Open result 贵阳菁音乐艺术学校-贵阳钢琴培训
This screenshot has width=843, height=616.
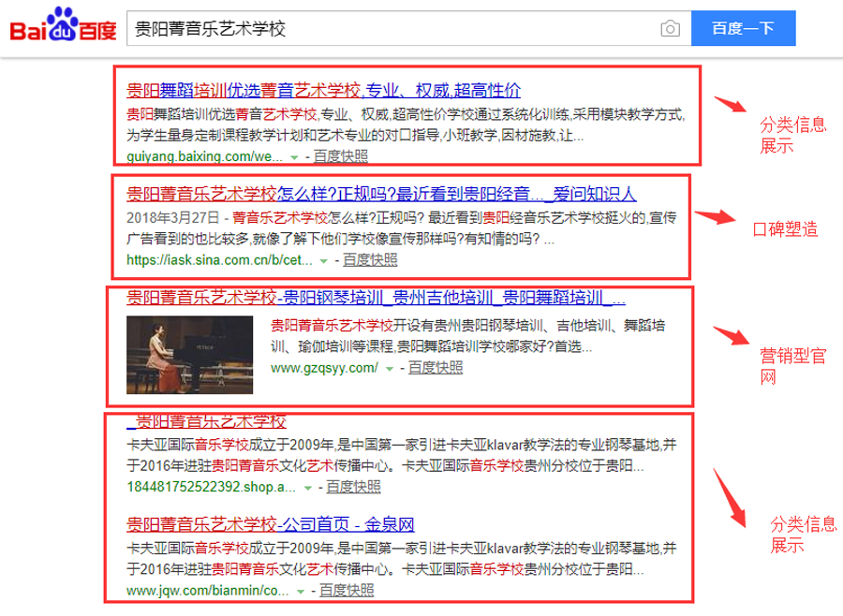[x=376, y=298]
